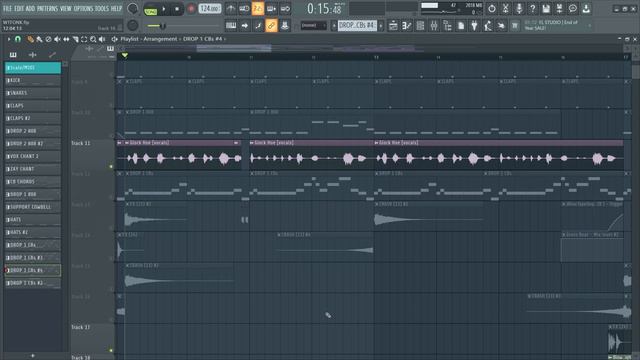The width and height of the screenshot is (640, 360).
Task: Select the HATS #2 pattern
Action: pos(33,232)
